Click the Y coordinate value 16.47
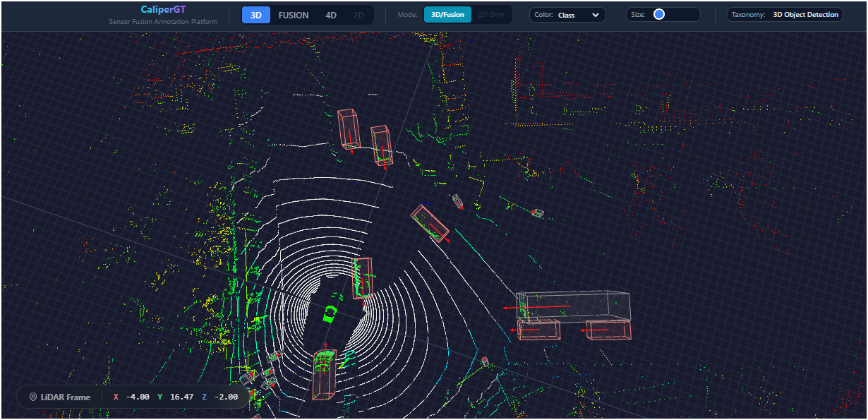This screenshot has width=868, height=420. click(181, 397)
